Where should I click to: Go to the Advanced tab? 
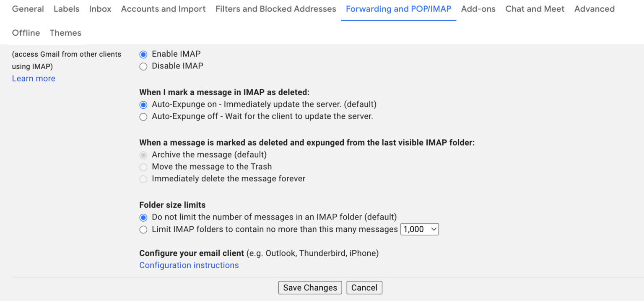(595, 9)
